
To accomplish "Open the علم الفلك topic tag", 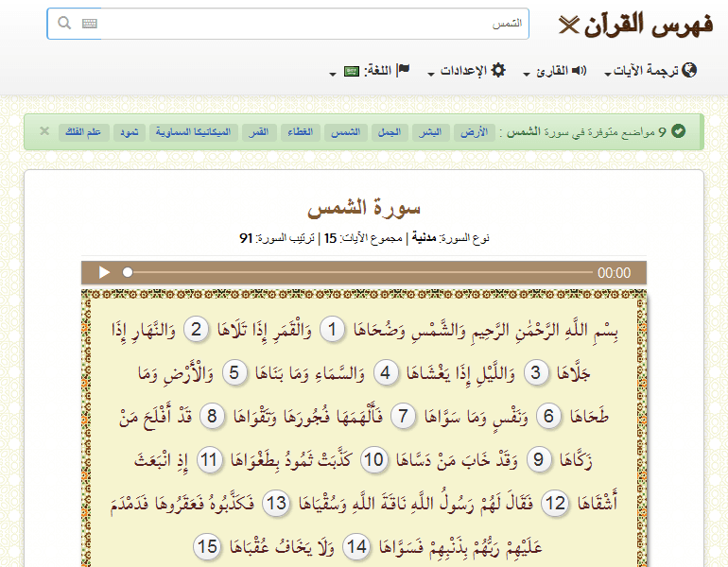I will [82, 131].
